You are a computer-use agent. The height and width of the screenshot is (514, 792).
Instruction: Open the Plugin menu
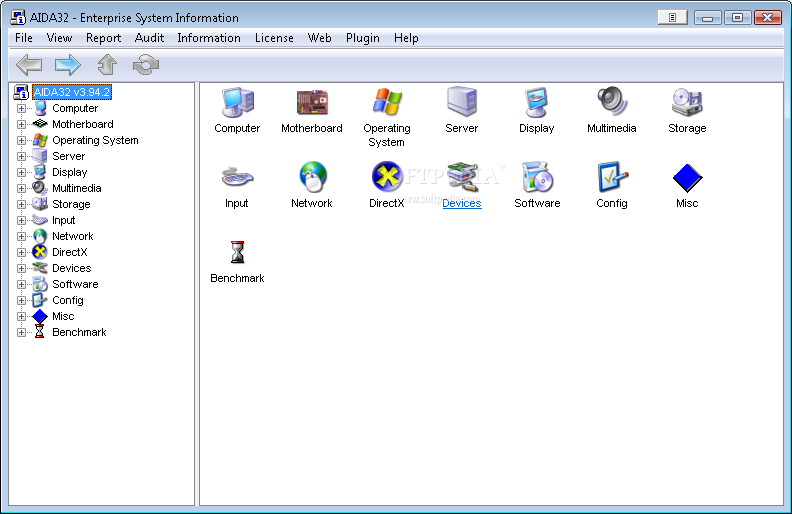pyautogui.click(x=363, y=38)
